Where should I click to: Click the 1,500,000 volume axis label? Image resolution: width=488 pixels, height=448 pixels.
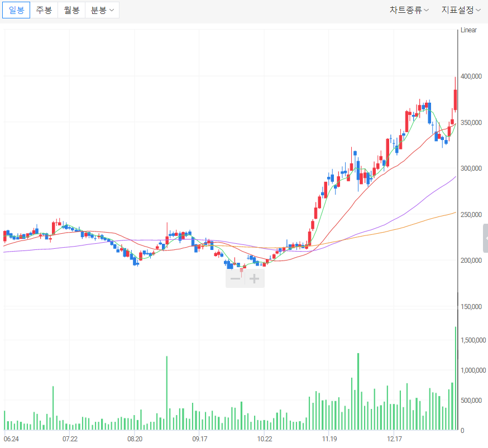pos(473,340)
